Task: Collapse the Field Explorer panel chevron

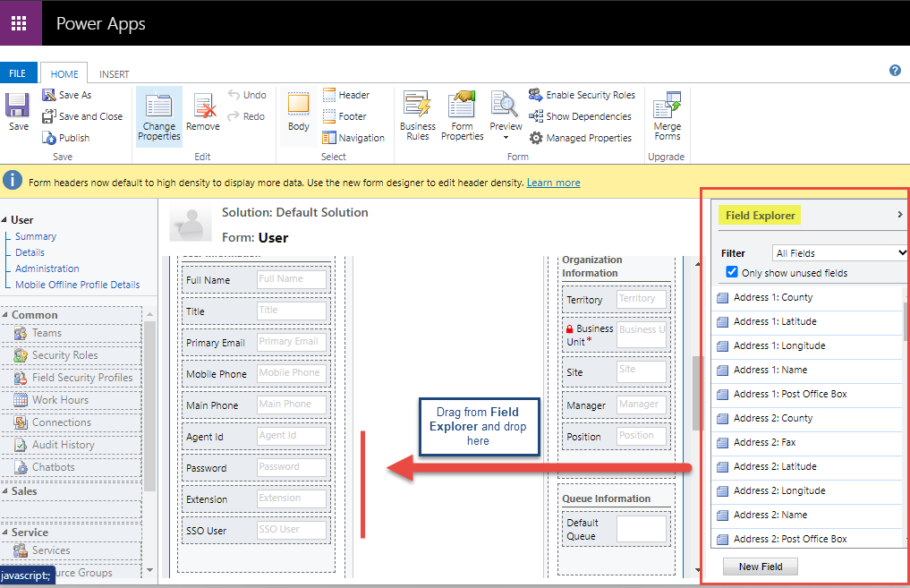Action: point(899,215)
